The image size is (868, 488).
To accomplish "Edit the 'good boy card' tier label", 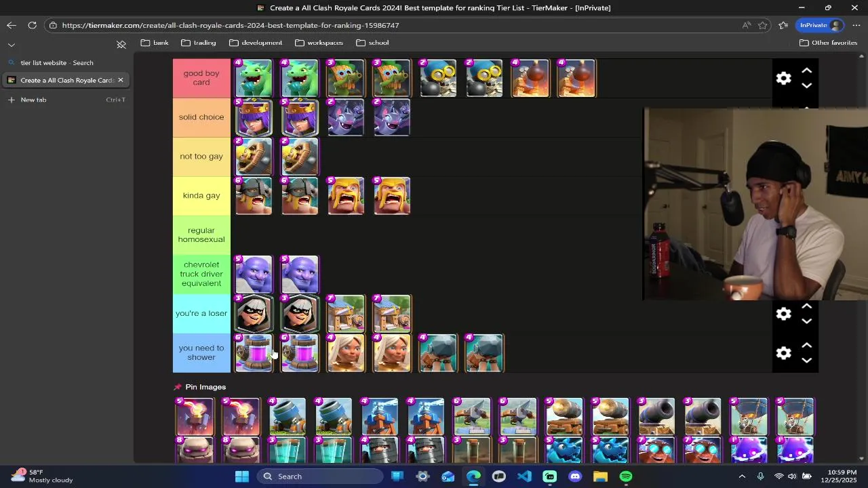I will 201,78.
